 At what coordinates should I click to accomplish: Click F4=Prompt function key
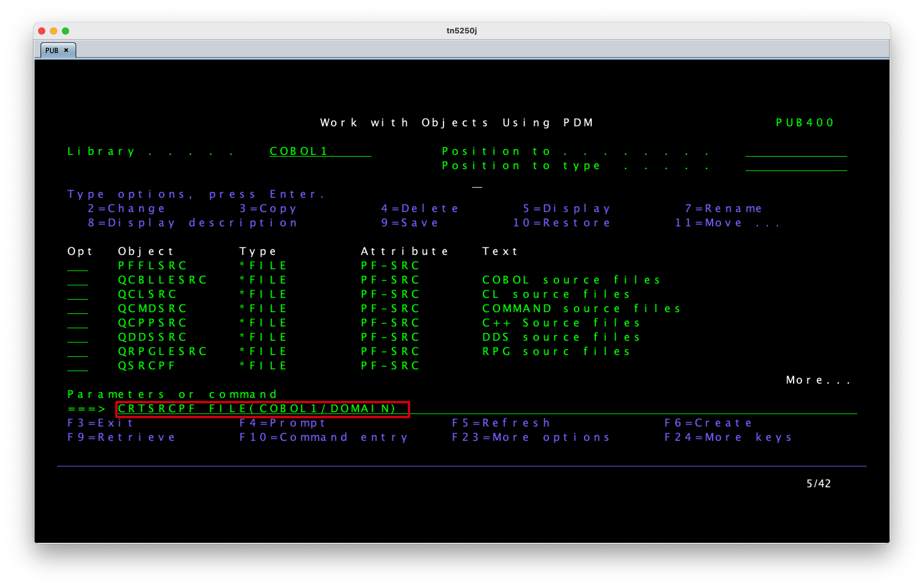click(282, 423)
